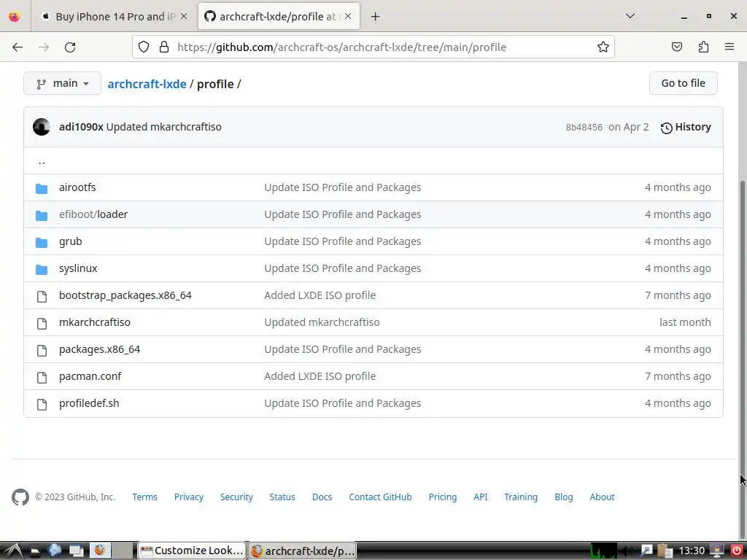Open the Pocket save icon

676,47
